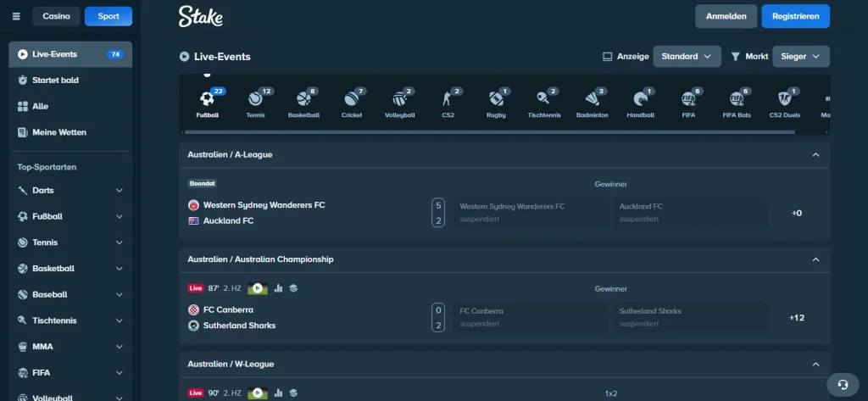Switch to the Casino tab
Image resolution: width=868 pixels, height=401 pixels.
click(57, 16)
